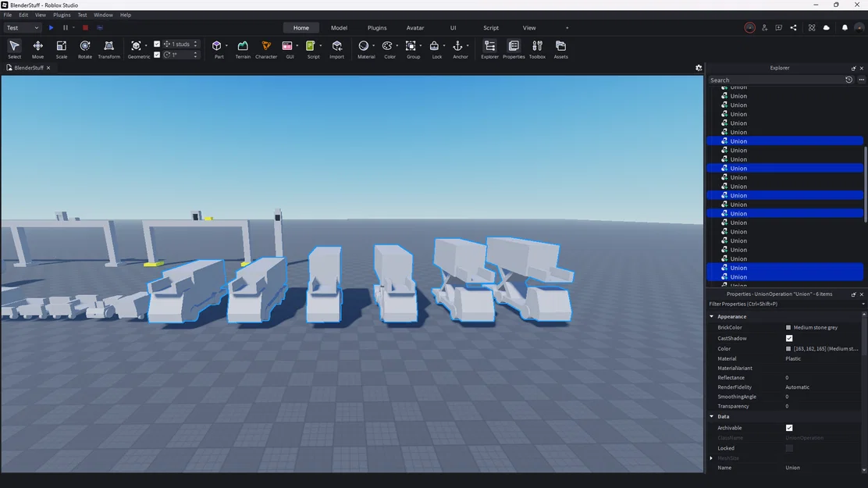Switch to the Model ribbon tab
The height and width of the screenshot is (488, 868).
[339, 27]
